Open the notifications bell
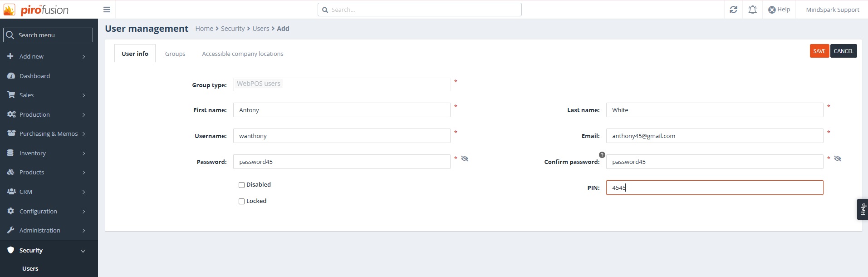The height and width of the screenshot is (277, 868). [x=752, y=10]
